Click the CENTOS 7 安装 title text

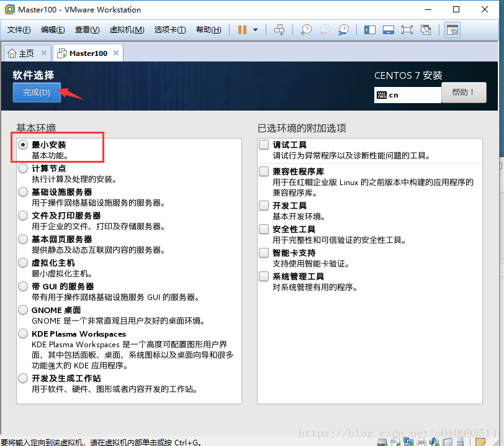point(408,76)
